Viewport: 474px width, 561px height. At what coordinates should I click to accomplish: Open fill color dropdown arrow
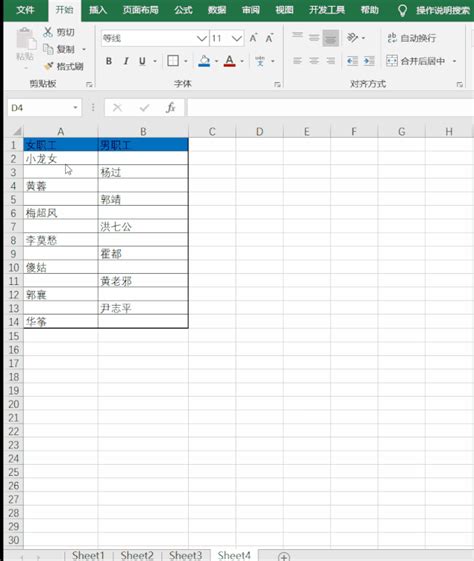pos(216,61)
